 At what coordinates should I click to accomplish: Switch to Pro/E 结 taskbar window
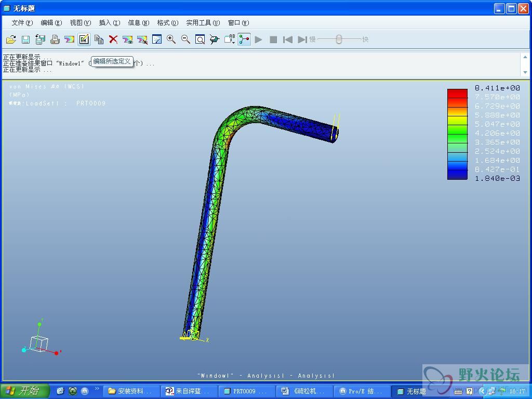[x=361, y=391]
